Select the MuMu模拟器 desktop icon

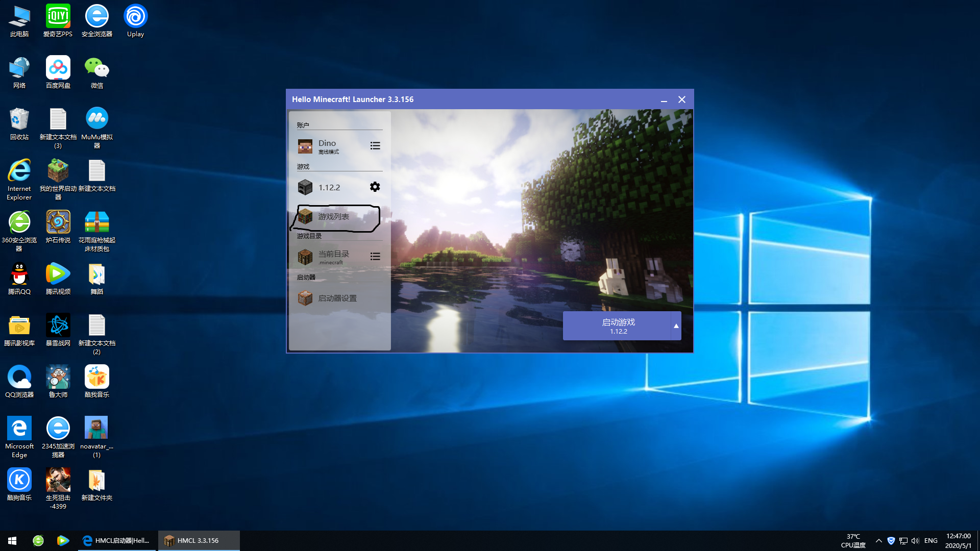click(x=97, y=128)
